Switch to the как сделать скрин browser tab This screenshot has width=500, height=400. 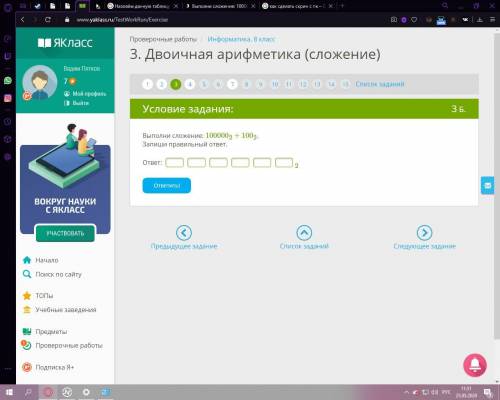(297, 6)
